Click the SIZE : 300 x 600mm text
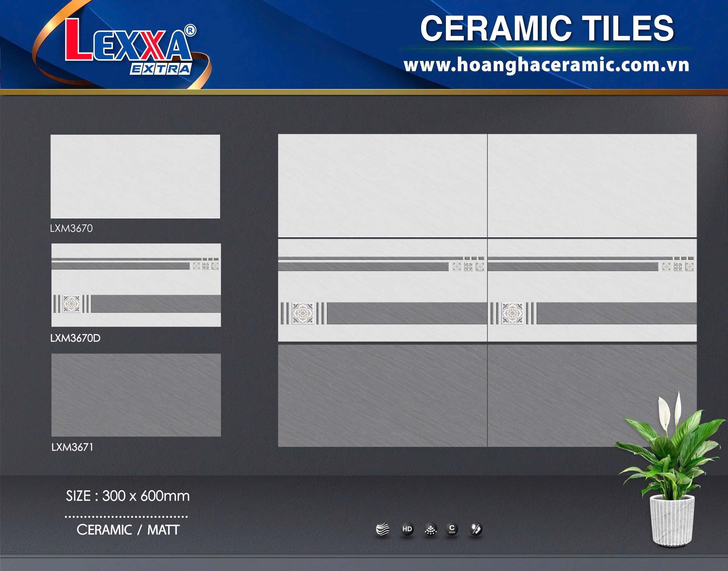This screenshot has width=728, height=571. pyautogui.click(x=127, y=496)
